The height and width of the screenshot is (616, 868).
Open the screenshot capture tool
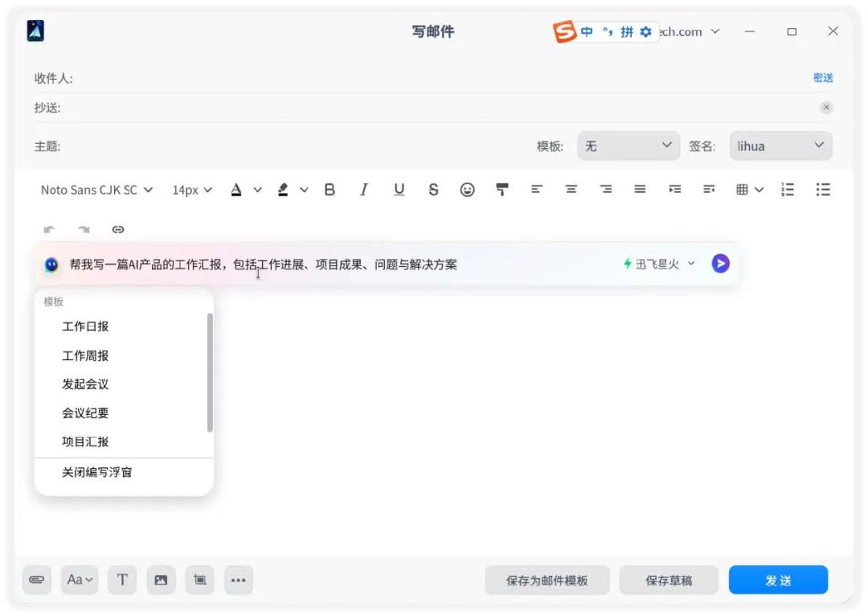point(199,580)
